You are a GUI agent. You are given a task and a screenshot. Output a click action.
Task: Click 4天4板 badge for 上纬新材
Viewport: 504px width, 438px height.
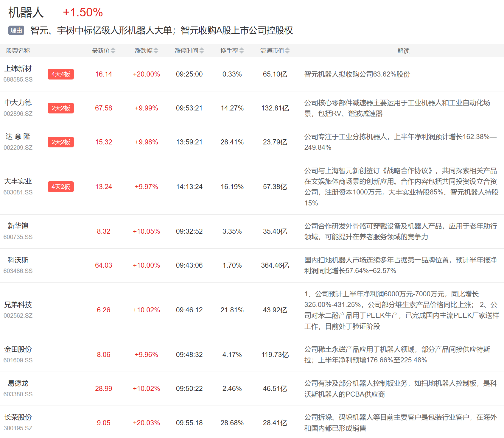click(61, 74)
